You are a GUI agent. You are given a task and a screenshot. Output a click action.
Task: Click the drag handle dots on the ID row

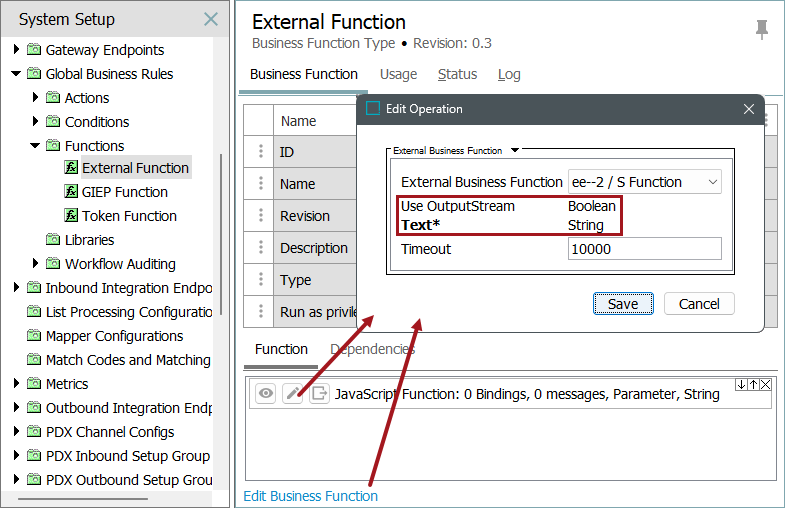[x=261, y=152]
